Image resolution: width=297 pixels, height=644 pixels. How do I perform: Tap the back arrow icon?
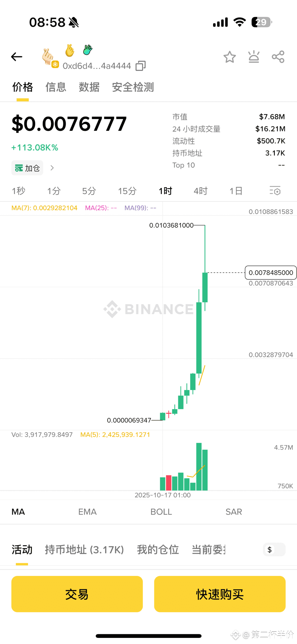point(17,57)
